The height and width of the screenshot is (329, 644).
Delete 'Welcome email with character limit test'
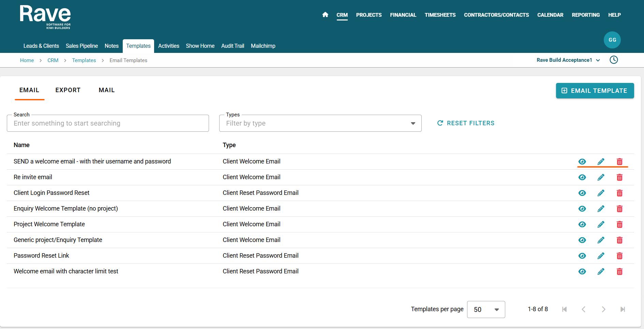619,271
